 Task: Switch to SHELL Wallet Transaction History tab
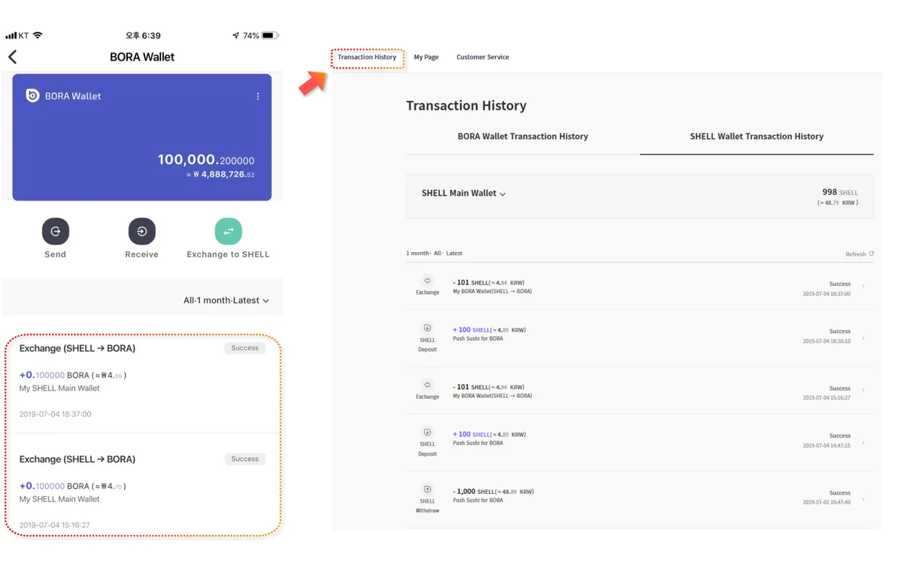[757, 136]
